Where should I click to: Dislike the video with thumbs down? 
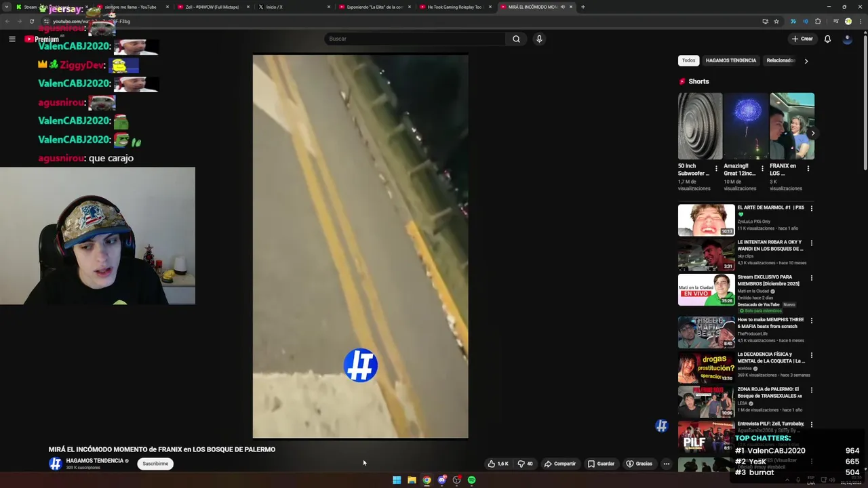(x=525, y=464)
